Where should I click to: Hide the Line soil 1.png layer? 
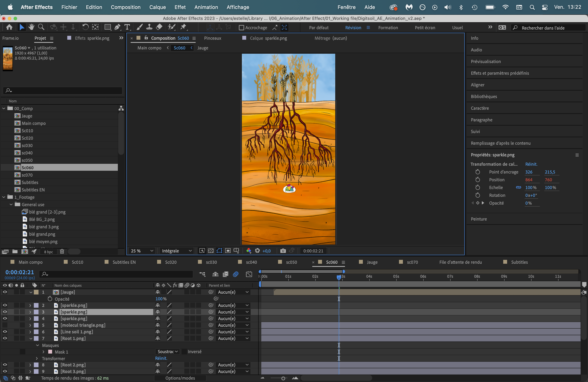(x=5, y=332)
